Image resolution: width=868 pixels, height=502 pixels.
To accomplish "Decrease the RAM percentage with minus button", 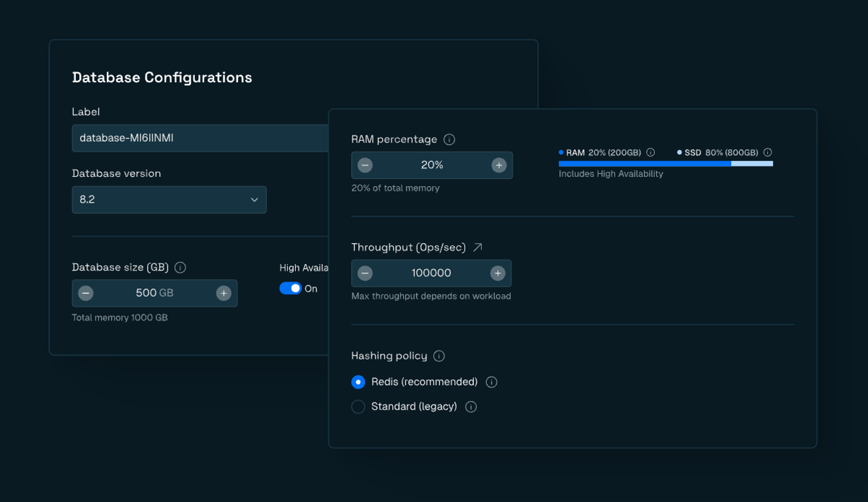I will [x=365, y=165].
